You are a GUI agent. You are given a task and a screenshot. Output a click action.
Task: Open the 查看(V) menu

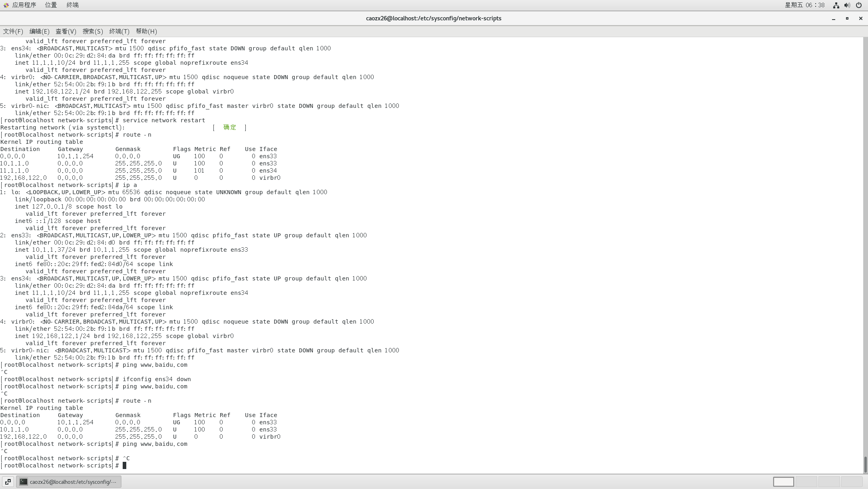click(66, 31)
